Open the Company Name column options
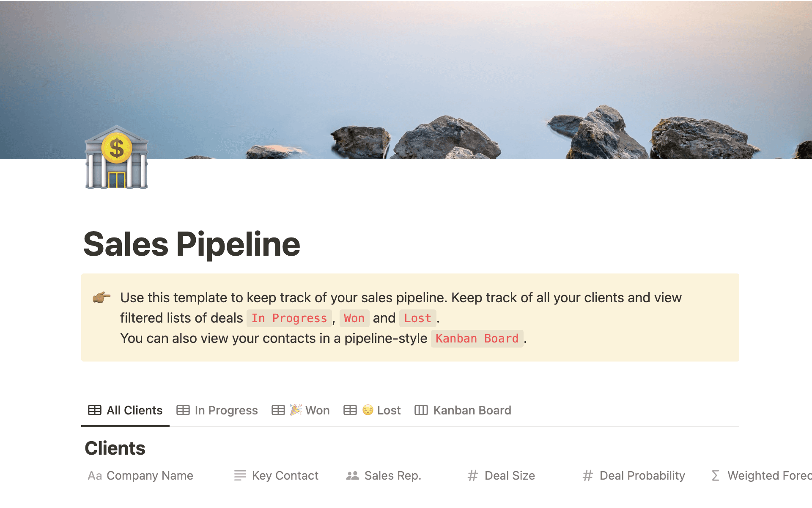The image size is (812, 508). click(x=150, y=475)
